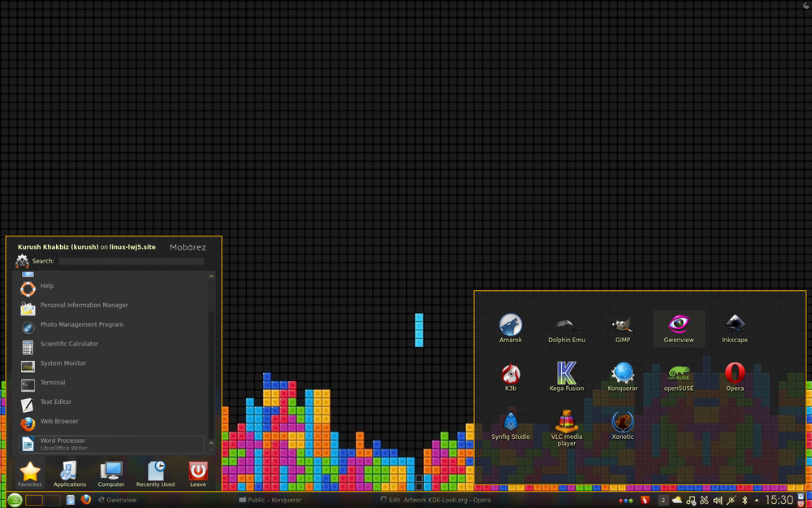Switch to the Opera KDE-Look.org task
Image resolution: width=812 pixels, height=508 pixels.
(435, 500)
